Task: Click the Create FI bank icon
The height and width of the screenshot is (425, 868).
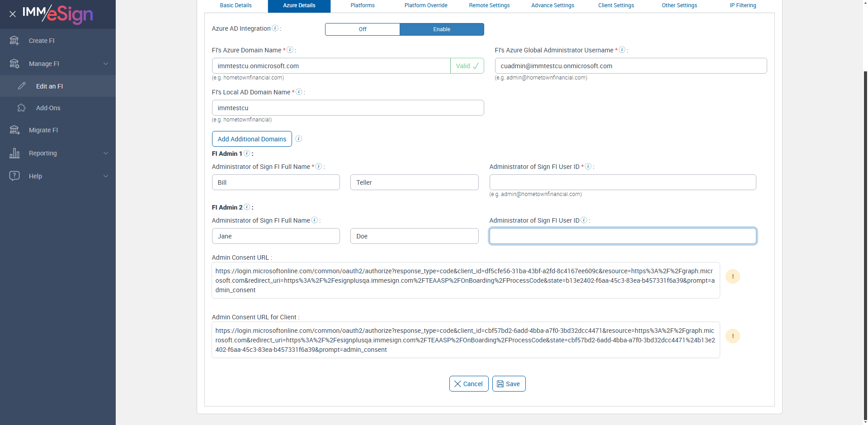Action: (x=14, y=41)
